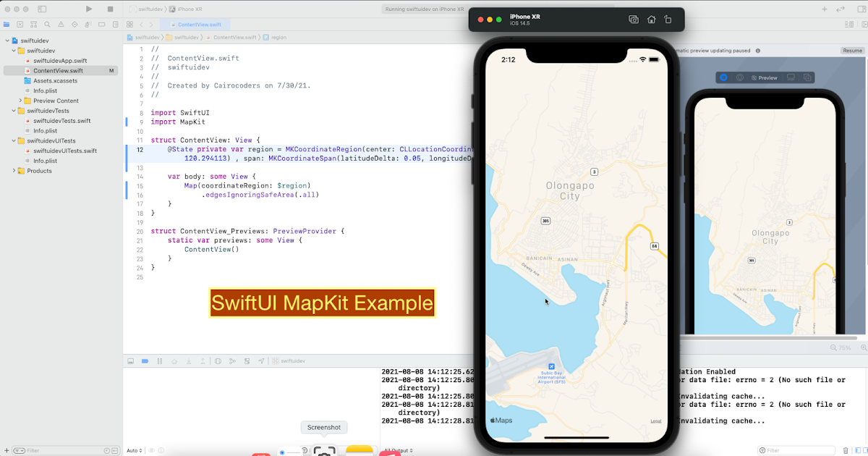Collapse the swiftuidev project tree
Screen dimensions: 868x456
click(6, 40)
